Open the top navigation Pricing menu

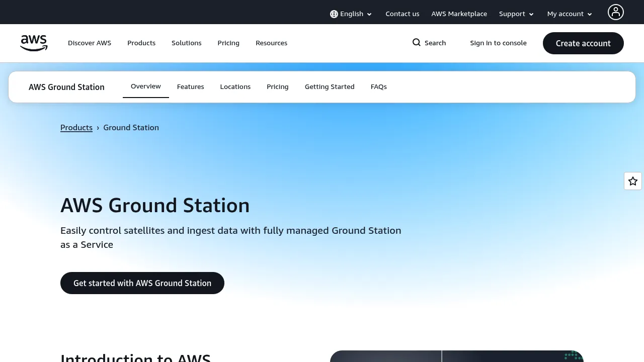click(228, 43)
